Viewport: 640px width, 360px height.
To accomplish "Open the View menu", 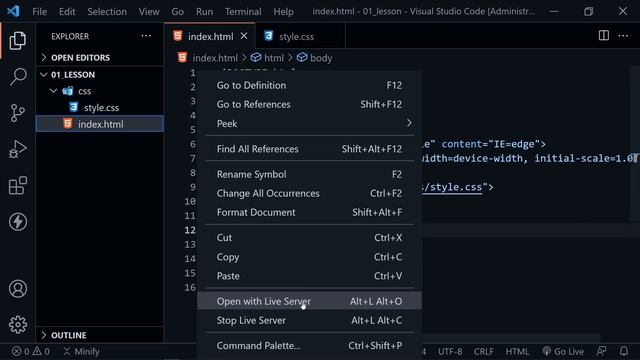I will (149, 11).
